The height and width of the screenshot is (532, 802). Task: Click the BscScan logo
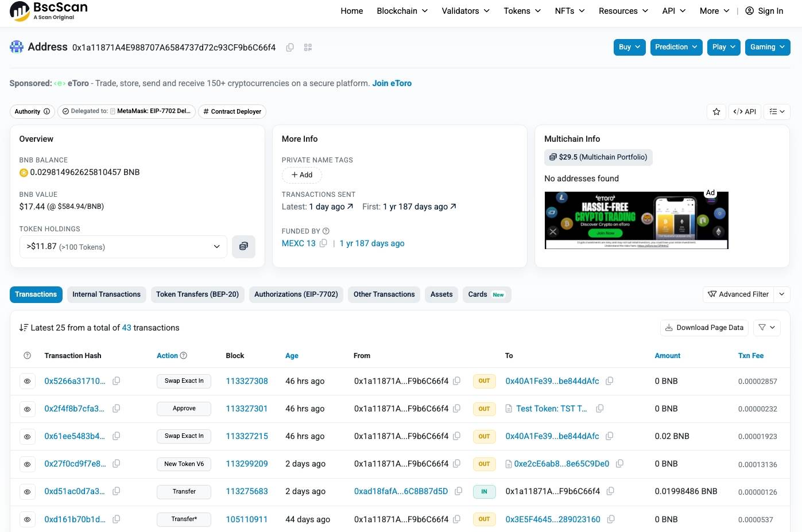coord(49,11)
